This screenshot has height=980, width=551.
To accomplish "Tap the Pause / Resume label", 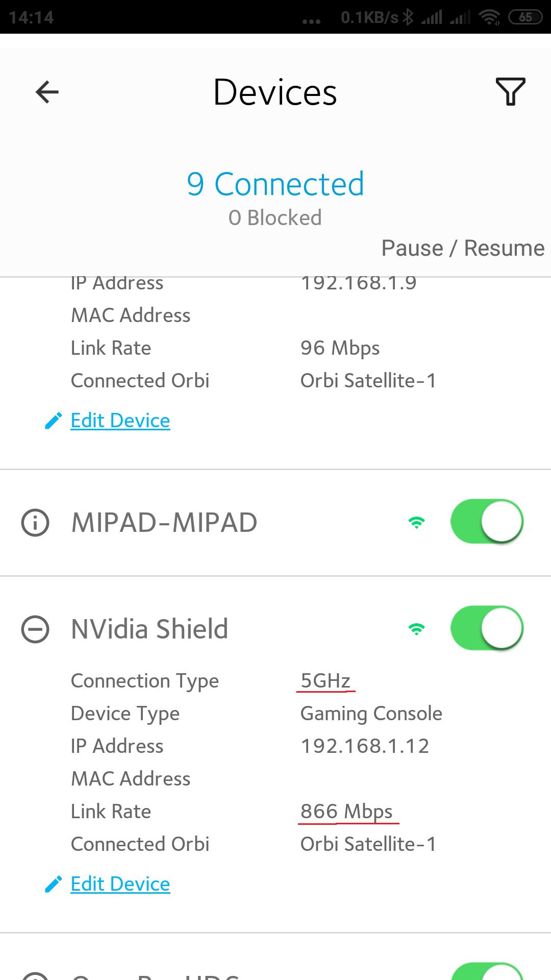I will 463,249.
